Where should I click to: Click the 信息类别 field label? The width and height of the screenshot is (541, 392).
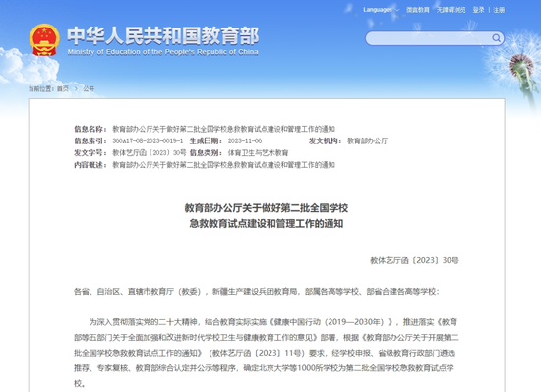[x=206, y=153]
